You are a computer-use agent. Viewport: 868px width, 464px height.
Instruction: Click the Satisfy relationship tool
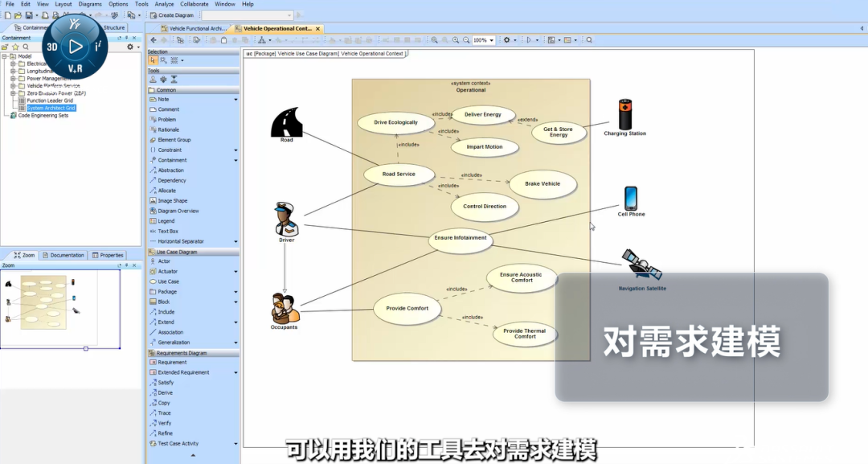[165, 383]
